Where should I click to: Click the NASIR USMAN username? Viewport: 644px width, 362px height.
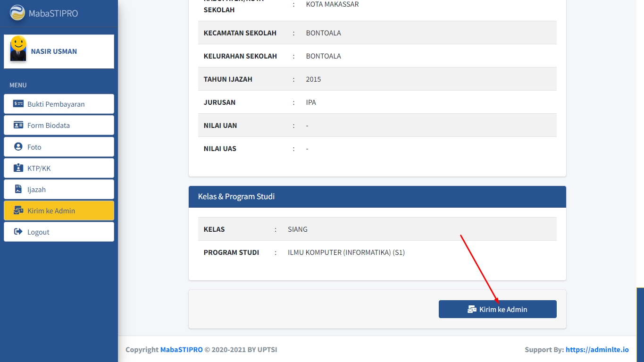coord(54,51)
